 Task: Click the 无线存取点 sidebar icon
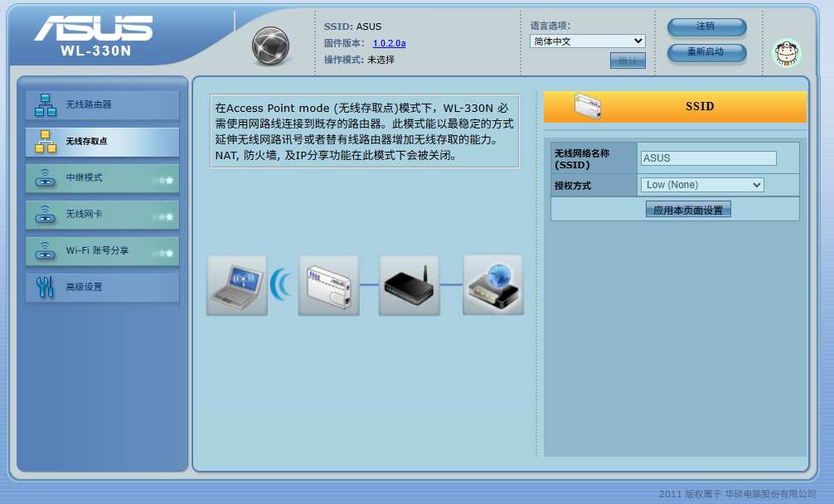(x=46, y=142)
